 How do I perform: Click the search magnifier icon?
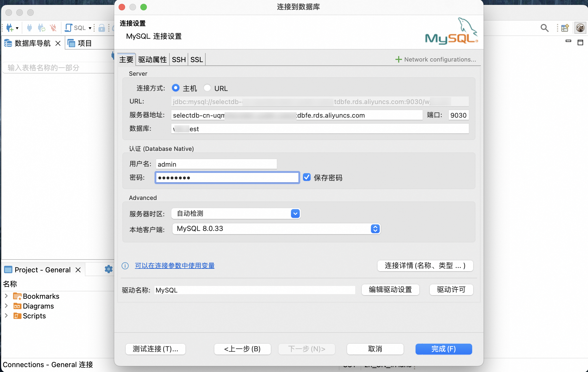tap(544, 28)
